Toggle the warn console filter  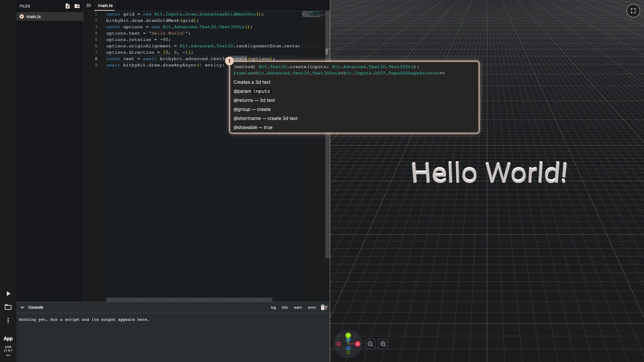[298, 307]
